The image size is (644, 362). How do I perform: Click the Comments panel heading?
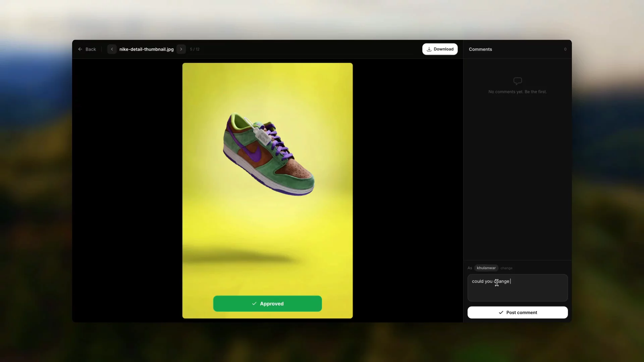pos(480,49)
